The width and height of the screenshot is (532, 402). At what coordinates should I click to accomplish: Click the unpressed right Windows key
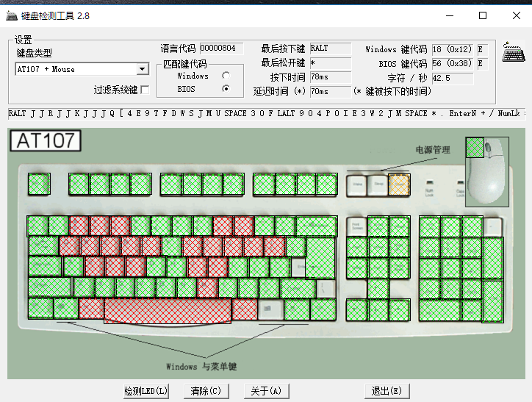[x=270, y=309]
